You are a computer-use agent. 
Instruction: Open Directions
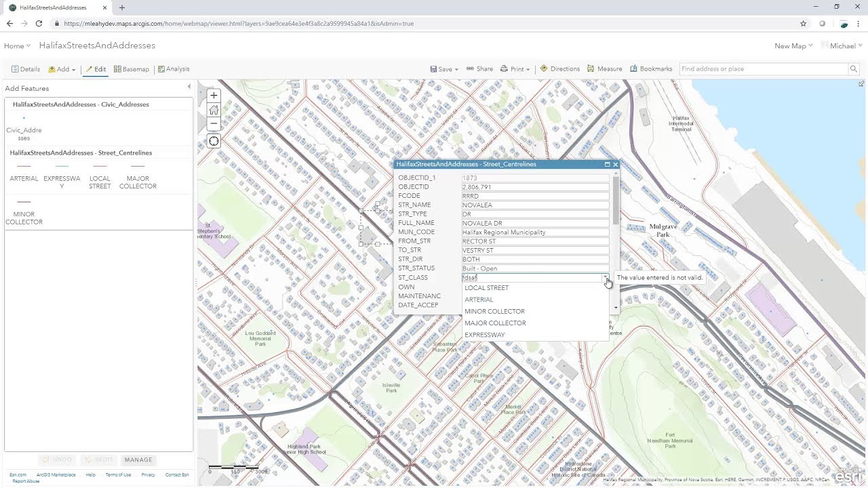click(560, 69)
